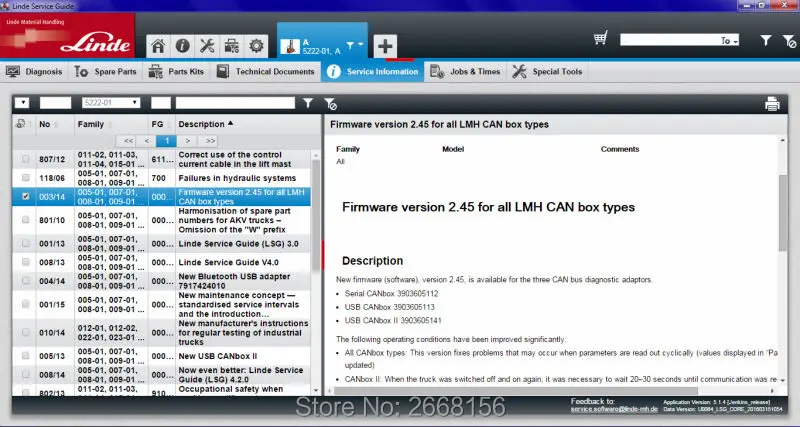
Task: Switch to Parts Kits tab
Action: (176, 72)
